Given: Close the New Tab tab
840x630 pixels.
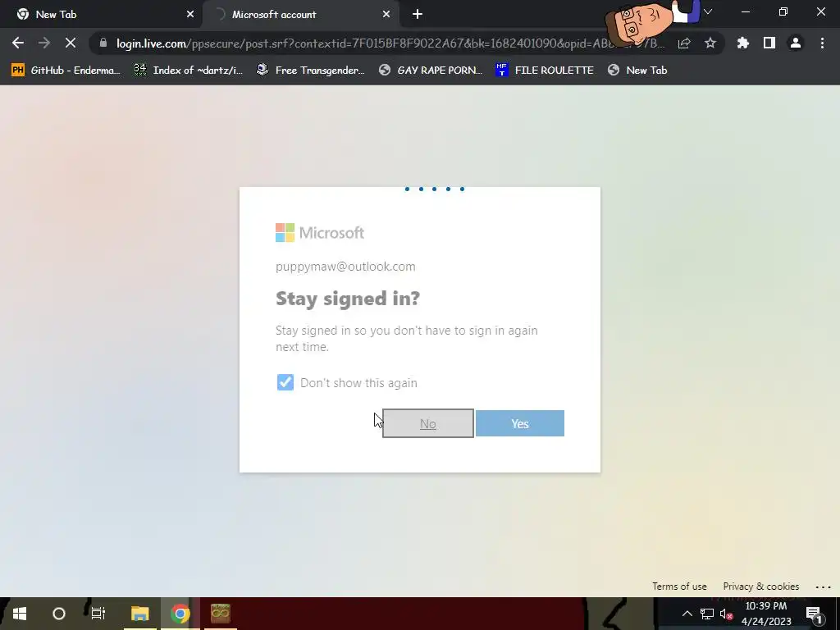Looking at the screenshot, I should click(x=190, y=15).
